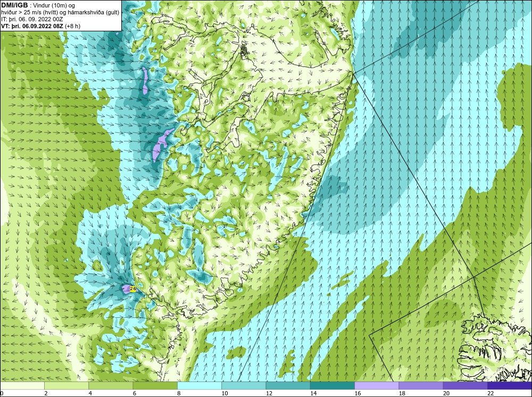532x397 pixels.
Task: Click the legend scale value 12
Action: [x=269, y=393]
